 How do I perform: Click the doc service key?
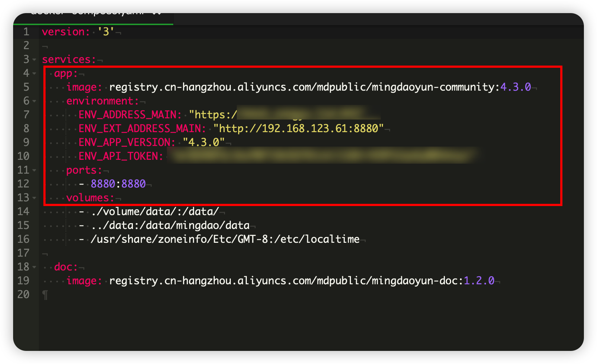(x=66, y=267)
